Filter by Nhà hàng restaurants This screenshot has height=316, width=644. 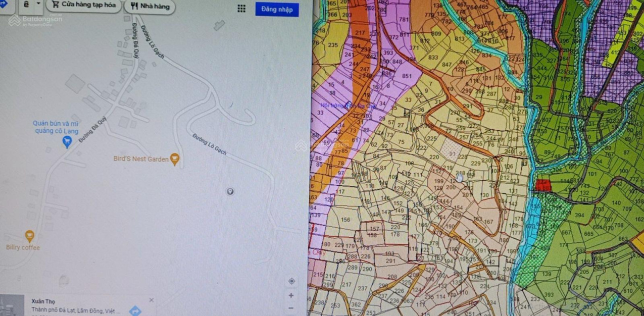click(150, 7)
